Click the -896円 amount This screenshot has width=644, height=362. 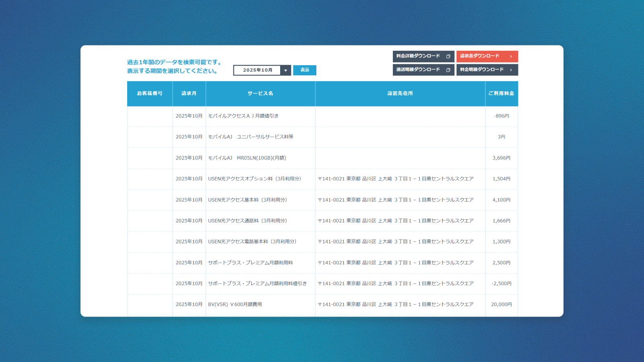tap(502, 116)
